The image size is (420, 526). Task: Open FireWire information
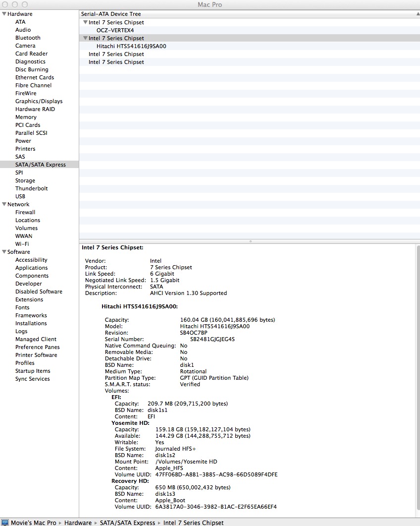pyautogui.click(x=26, y=93)
